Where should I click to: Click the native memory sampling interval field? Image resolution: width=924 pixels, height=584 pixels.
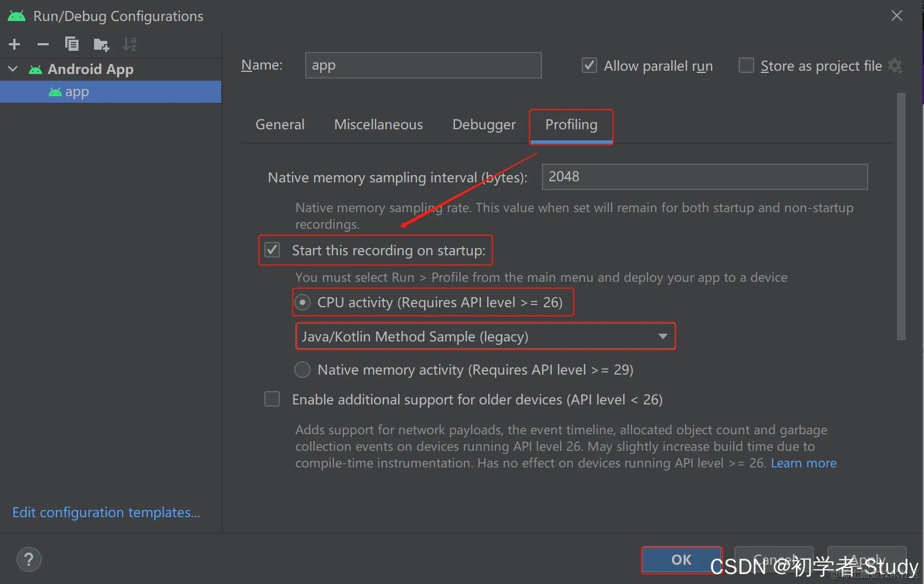click(x=704, y=177)
